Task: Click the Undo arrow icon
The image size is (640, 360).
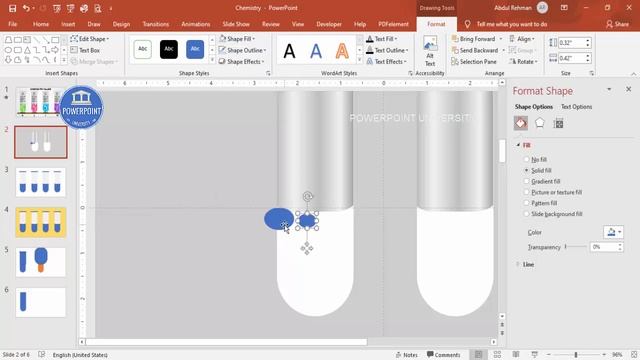Action: tap(26, 8)
